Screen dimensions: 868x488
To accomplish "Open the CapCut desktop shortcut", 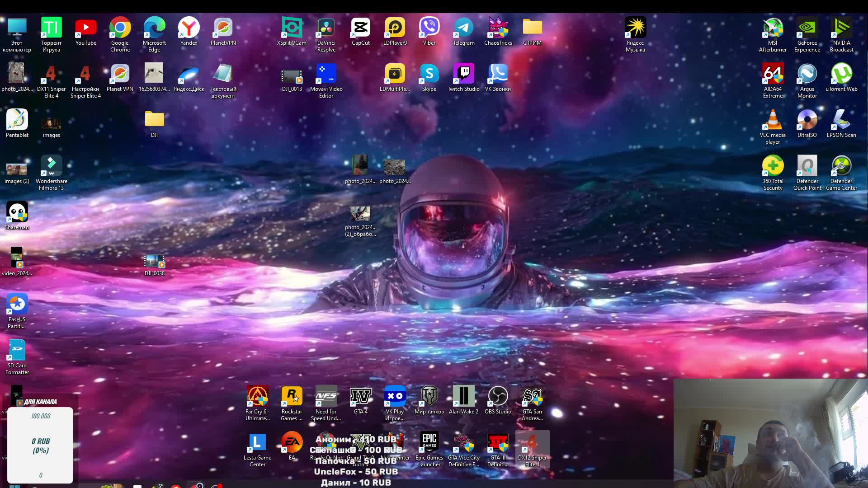I will pos(360,28).
